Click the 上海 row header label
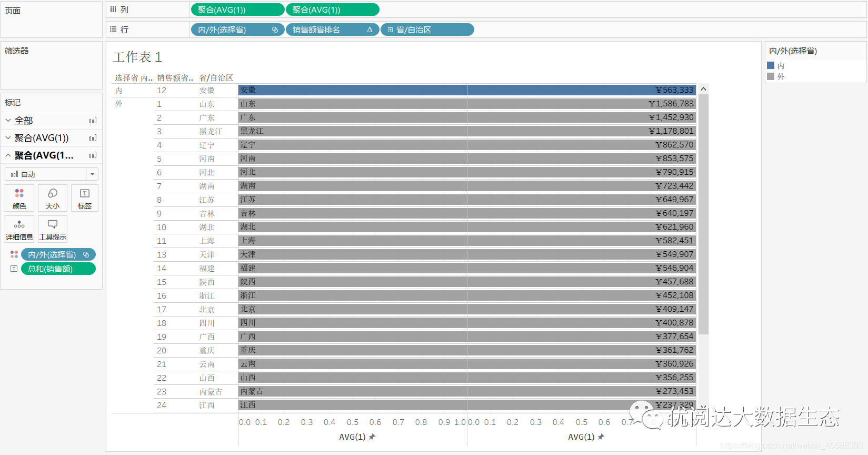 pos(207,241)
